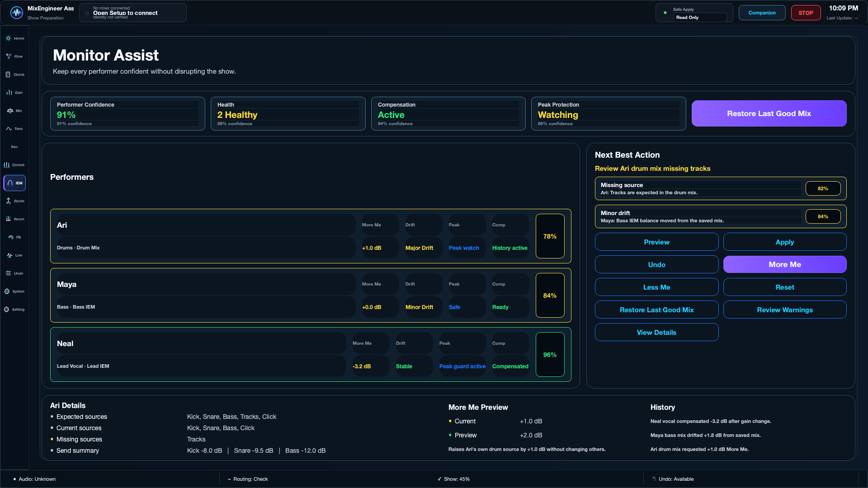Click the Undo button in Next Best Action
The height and width of the screenshot is (488, 868).
pos(656,264)
